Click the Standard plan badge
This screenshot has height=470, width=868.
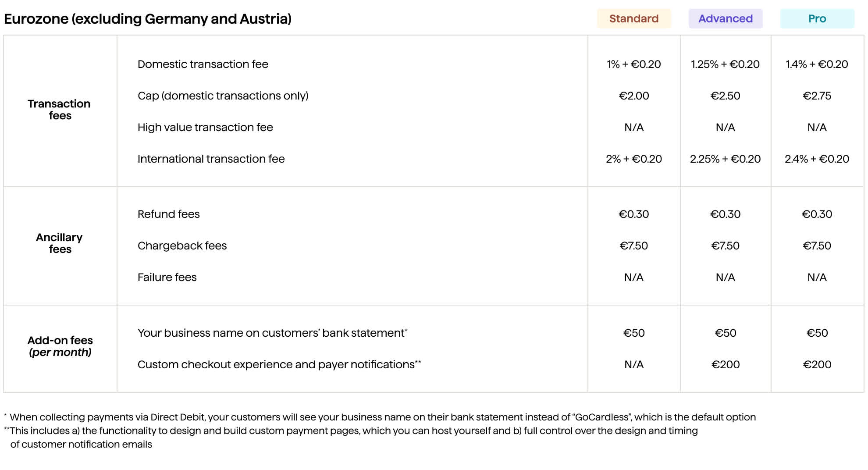click(x=633, y=19)
